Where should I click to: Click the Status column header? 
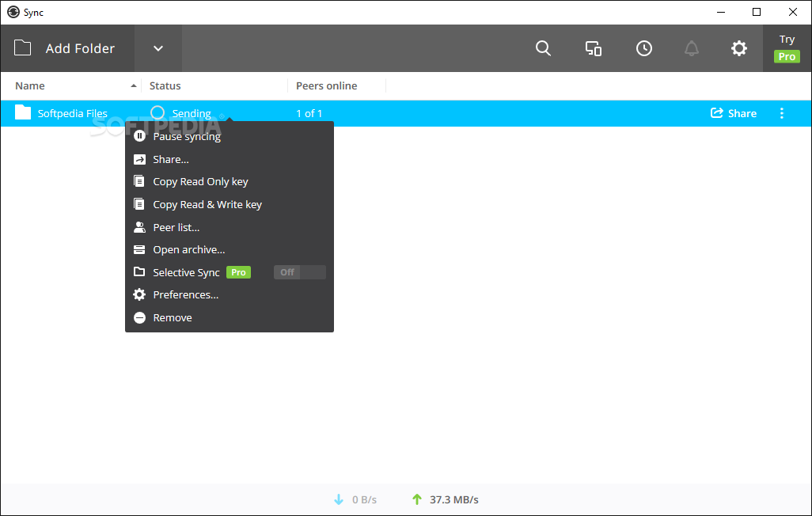[165, 85]
